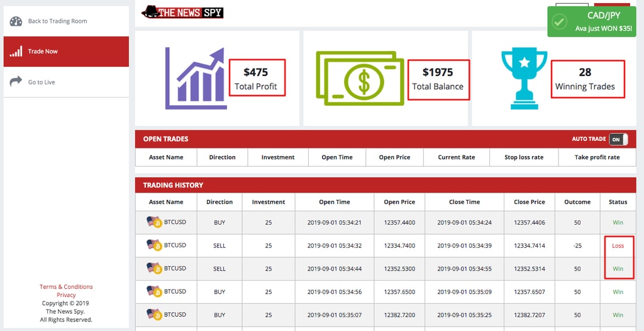Click the speedometer icon beside Back to Trading Room
Viewport: 644px width, 331px height.
pos(16,21)
